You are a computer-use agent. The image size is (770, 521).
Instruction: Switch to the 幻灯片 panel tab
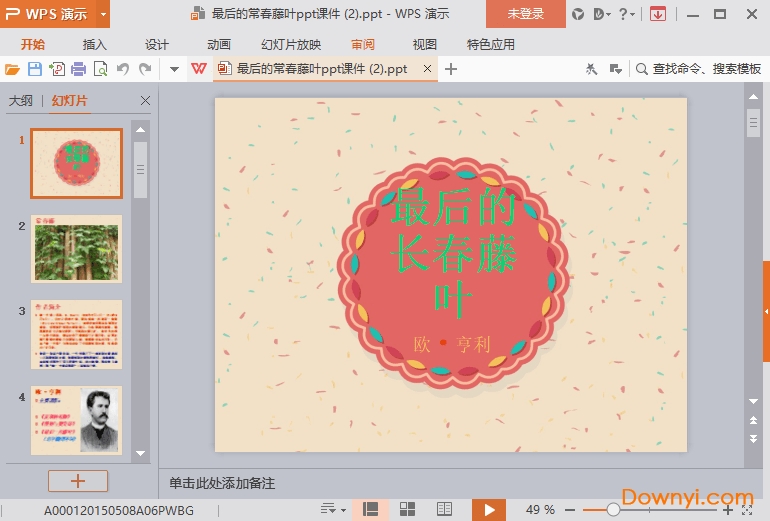point(70,101)
